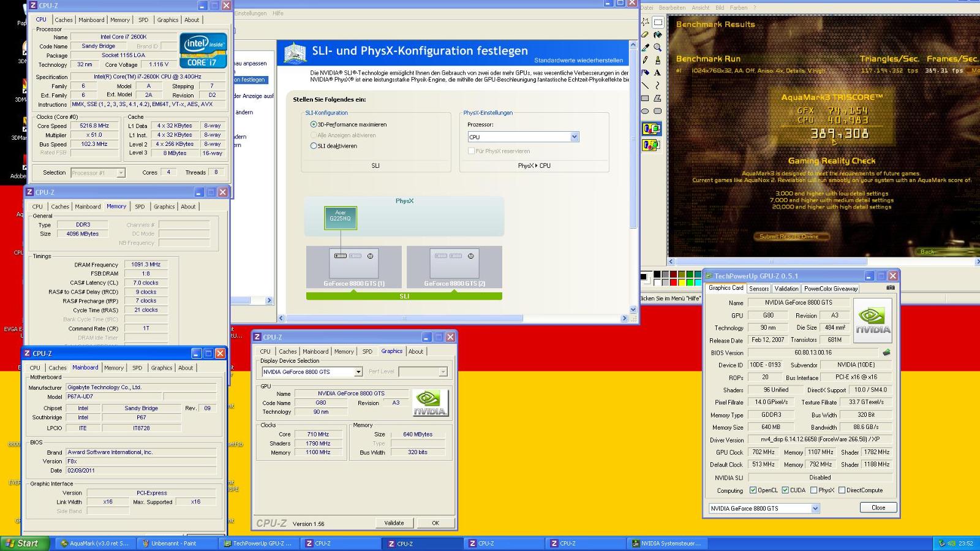Viewport: 980px width, 551px height.
Task: Switch to Sensors tab in GPU-Z
Action: (x=759, y=289)
